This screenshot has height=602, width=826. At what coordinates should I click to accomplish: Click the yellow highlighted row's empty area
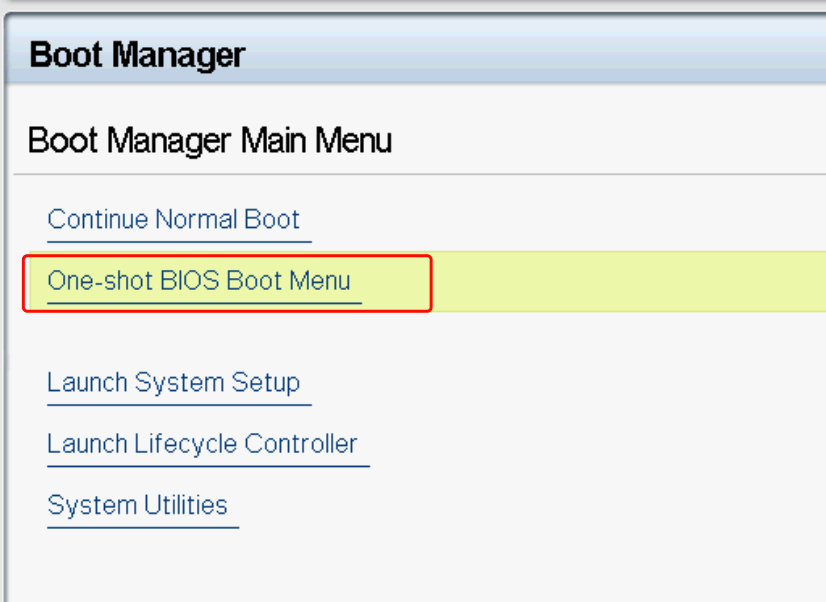pyautogui.click(x=620, y=281)
